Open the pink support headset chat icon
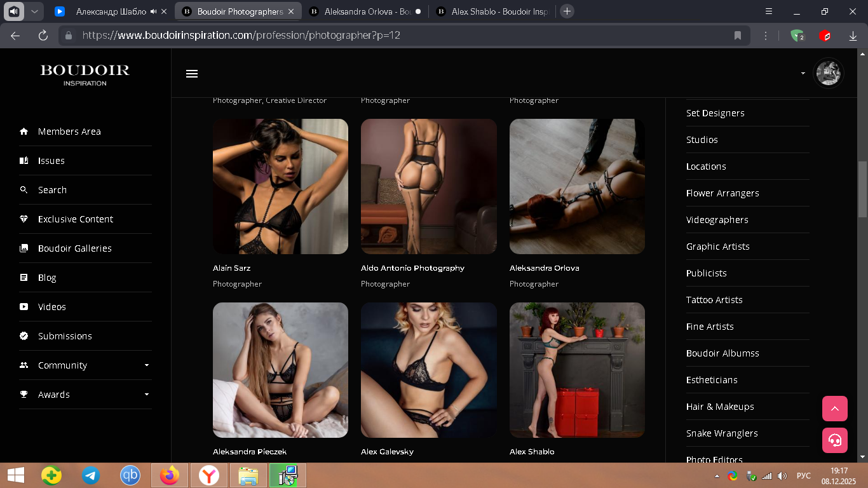The width and height of the screenshot is (868, 488). pyautogui.click(x=835, y=440)
